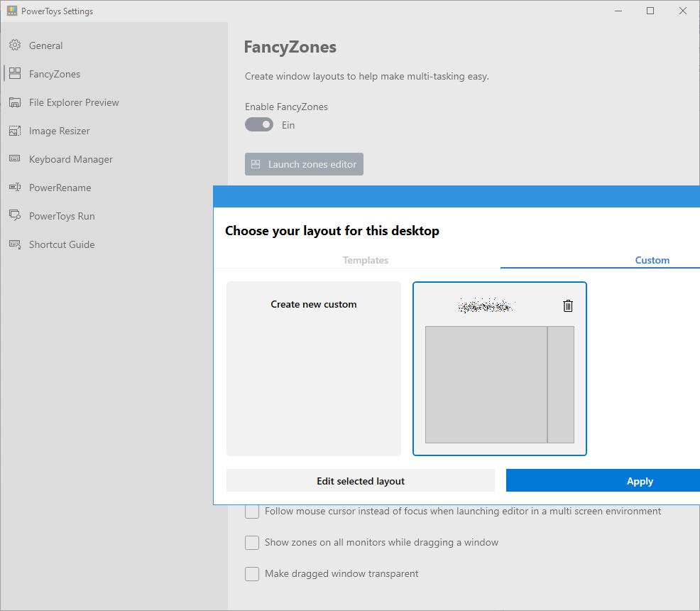The height and width of the screenshot is (611, 700).
Task: Click the File Explorer Preview sidebar icon
Action: point(15,102)
